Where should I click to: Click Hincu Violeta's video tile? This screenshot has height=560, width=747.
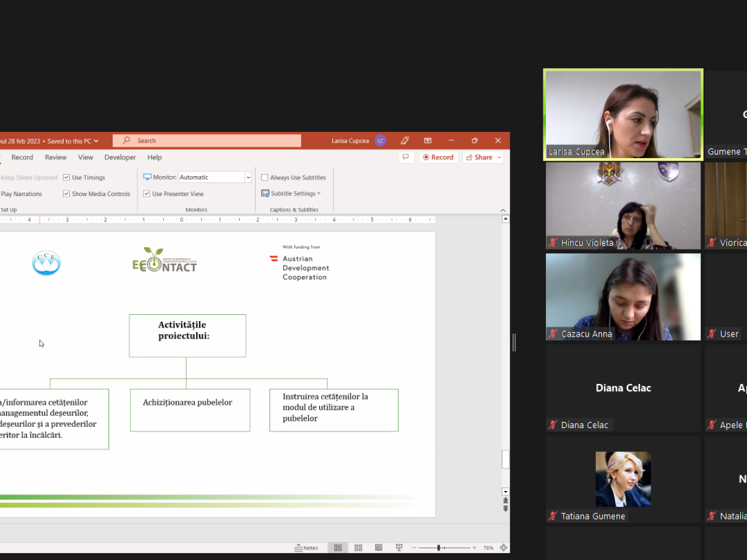[x=623, y=205]
